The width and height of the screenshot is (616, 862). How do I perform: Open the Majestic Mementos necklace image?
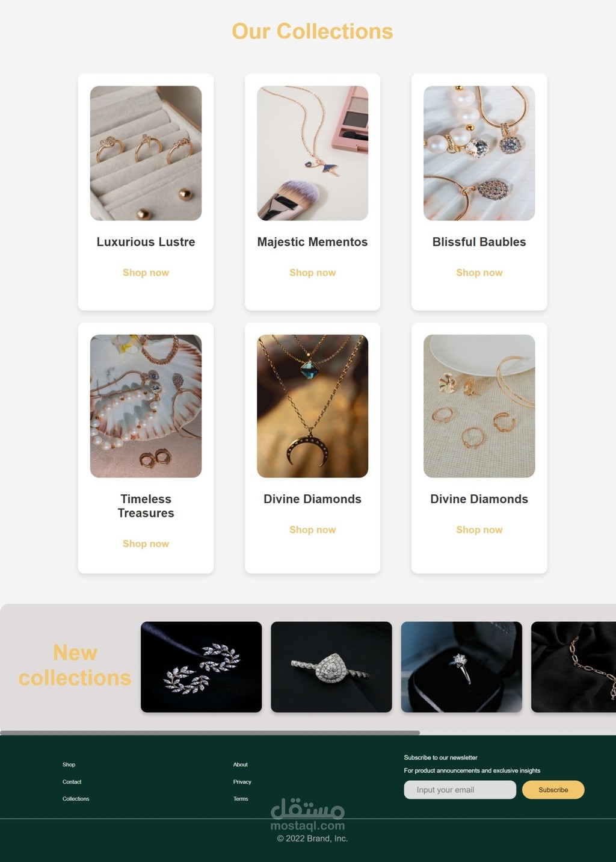(312, 153)
